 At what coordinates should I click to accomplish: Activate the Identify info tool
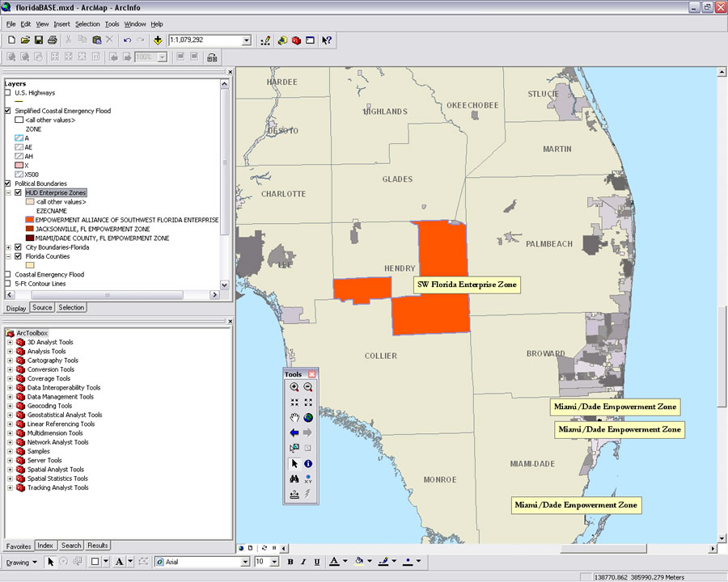(x=308, y=464)
